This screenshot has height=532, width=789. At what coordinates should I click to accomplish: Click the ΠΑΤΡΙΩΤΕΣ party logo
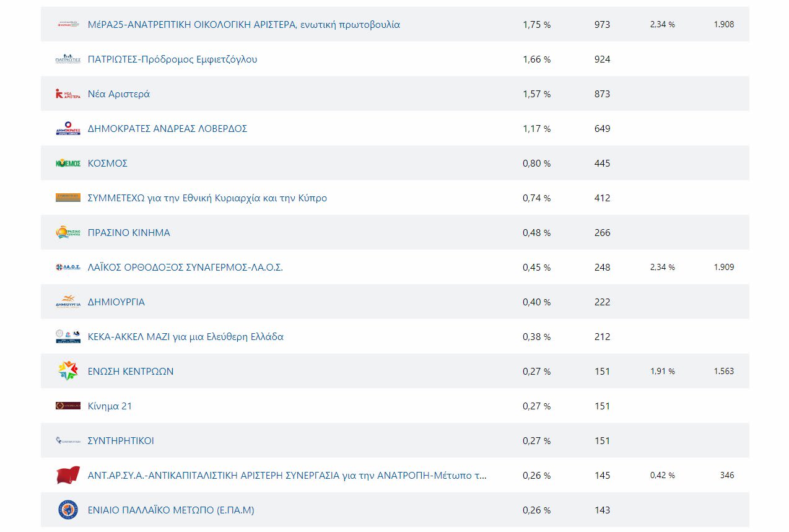click(x=68, y=59)
